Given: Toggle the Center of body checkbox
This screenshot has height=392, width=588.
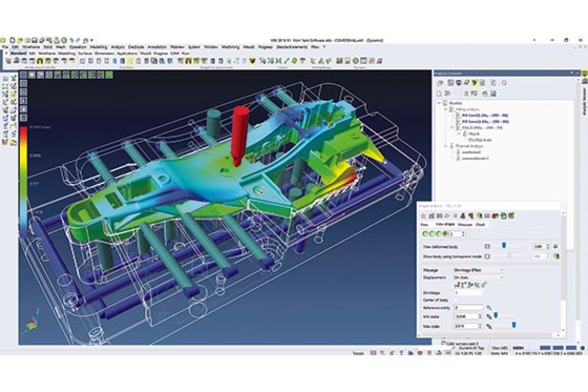Looking at the screenshot, I should point(456,300).
